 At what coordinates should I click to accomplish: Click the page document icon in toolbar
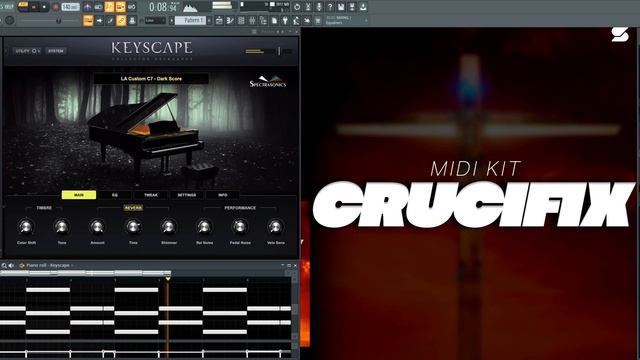point(274,20)
